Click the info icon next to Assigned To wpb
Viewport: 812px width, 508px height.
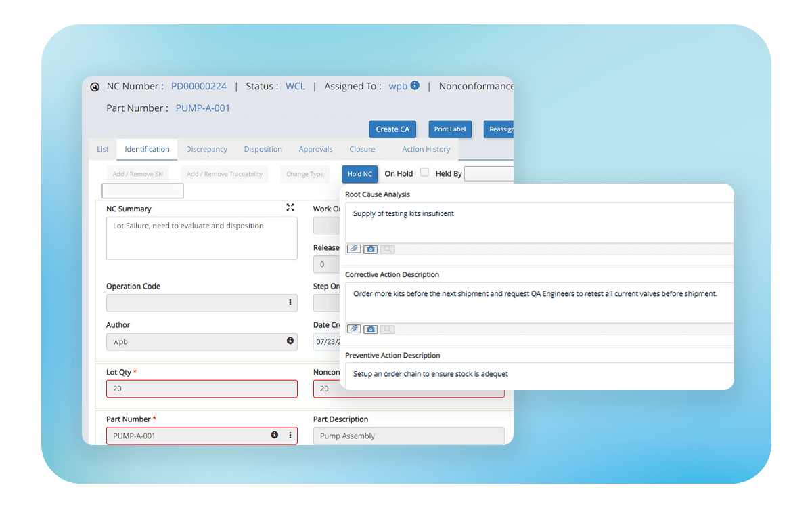(x=415, y=85)
